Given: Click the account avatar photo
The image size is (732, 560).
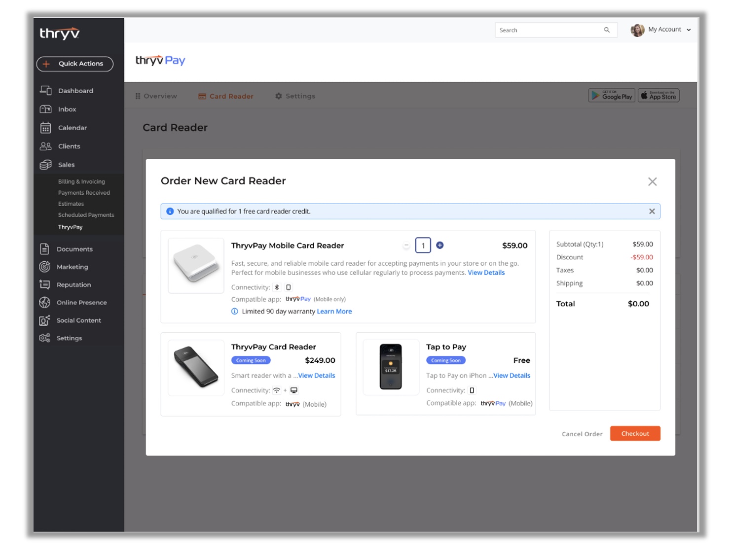Looking at the screenshot, I should click(637, 30).
